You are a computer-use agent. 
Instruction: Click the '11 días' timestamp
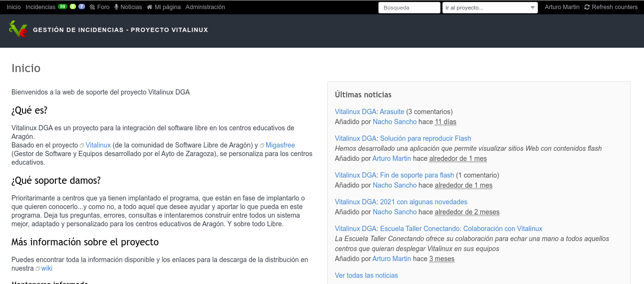446,122
